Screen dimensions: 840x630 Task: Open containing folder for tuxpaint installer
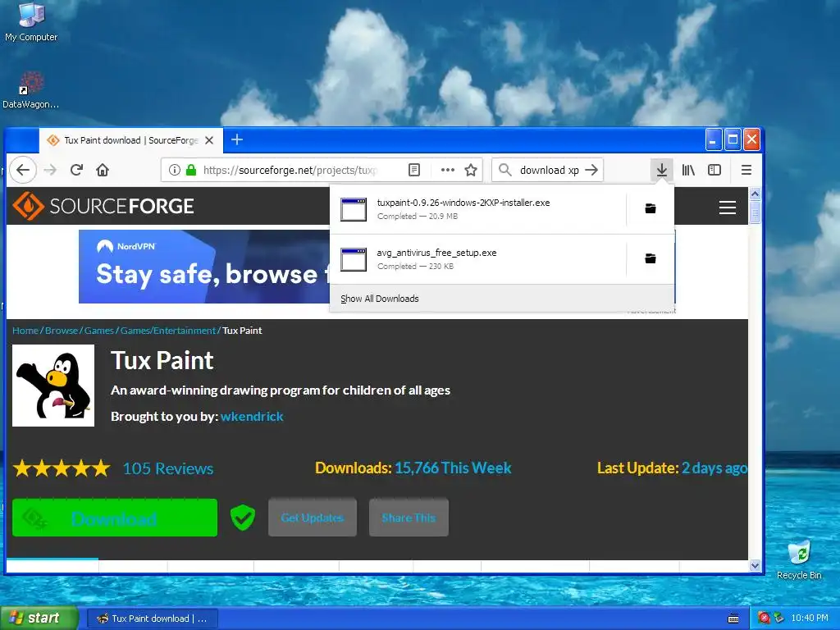[651, 208]
